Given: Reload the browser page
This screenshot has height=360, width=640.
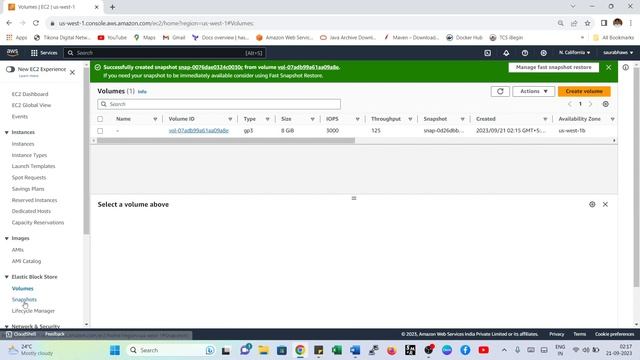Looking at the screenshot, I should [x=36, y=23].
